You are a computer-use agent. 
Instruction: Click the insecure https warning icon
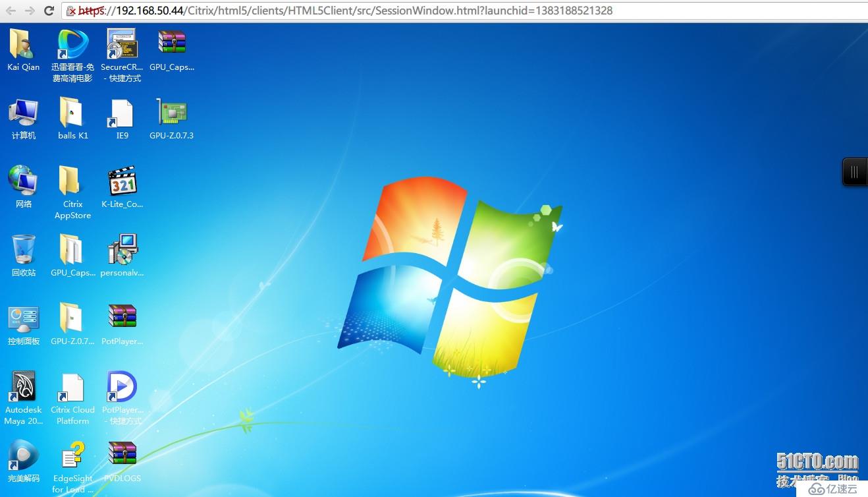tap(71, 11)
